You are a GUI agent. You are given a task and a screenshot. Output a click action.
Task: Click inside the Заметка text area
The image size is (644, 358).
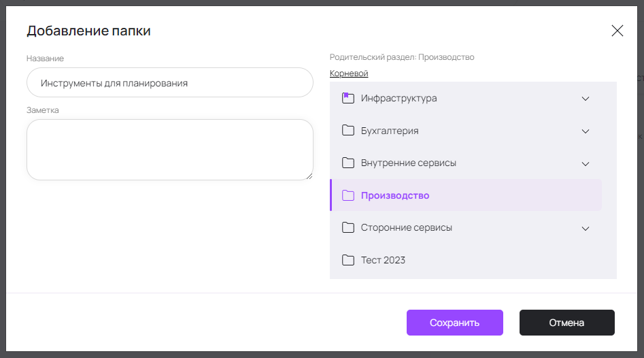pyautogui.click(x=169, y=150)
